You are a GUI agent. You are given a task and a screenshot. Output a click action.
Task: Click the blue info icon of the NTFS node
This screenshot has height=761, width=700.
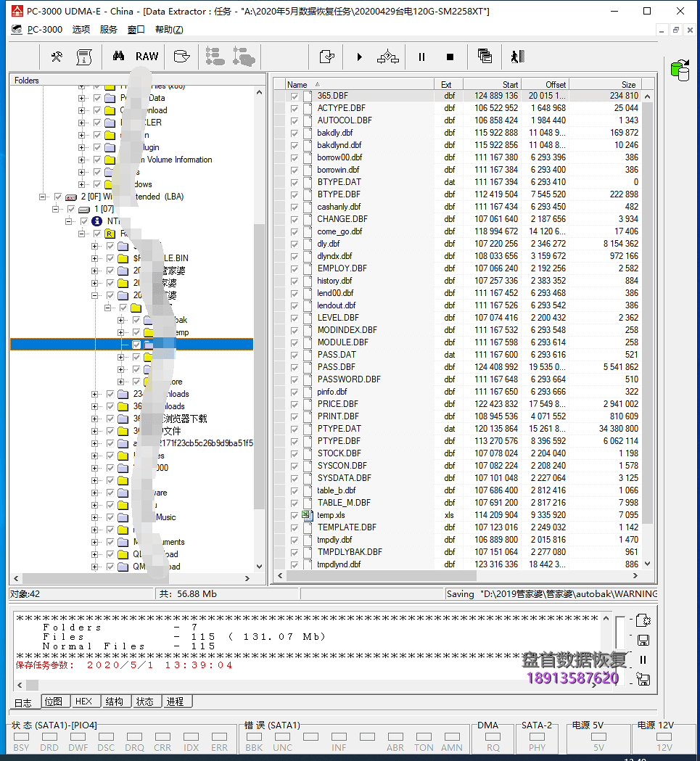97,221
